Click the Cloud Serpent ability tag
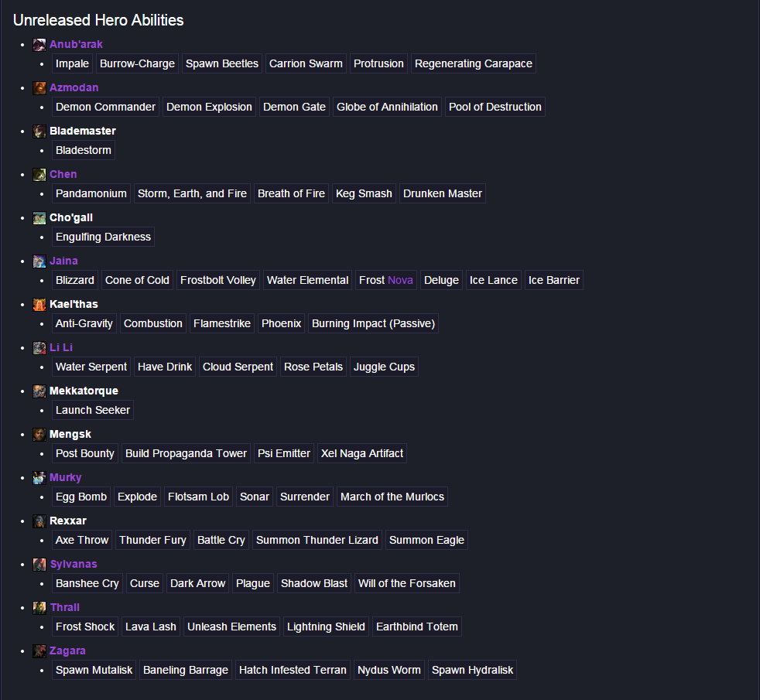 [x=238, y=367]
